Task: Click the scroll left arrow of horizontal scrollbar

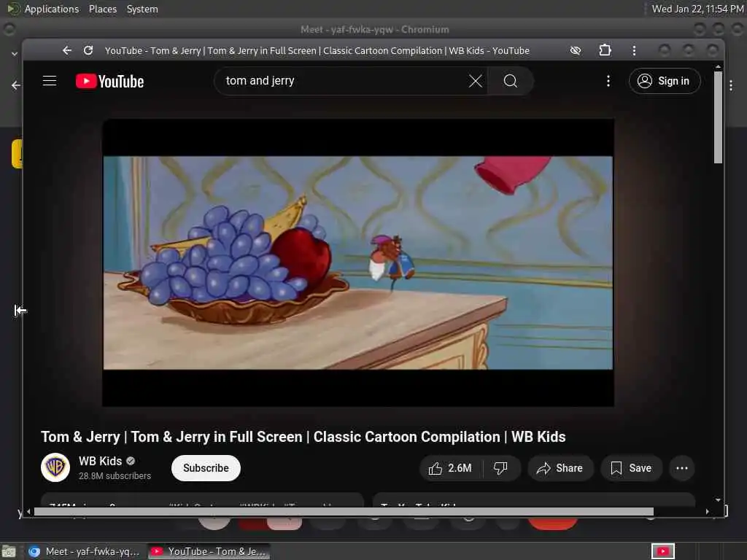Action: [28, 511]
